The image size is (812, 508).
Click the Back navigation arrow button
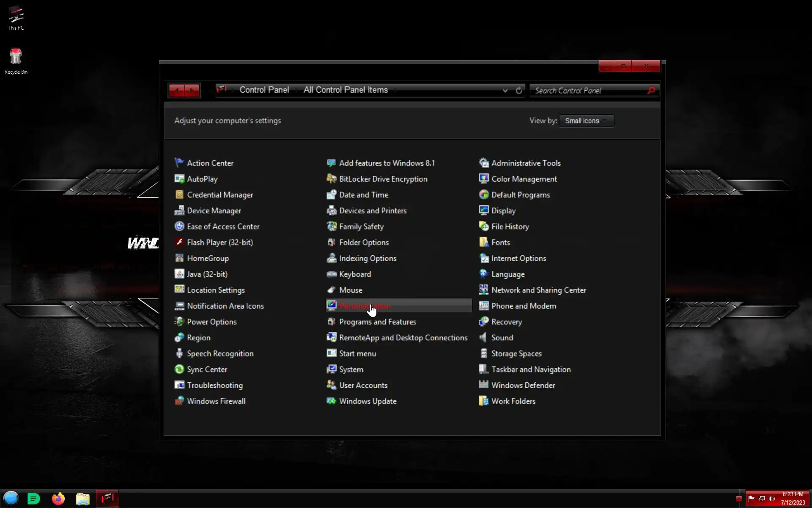(176, 90)
